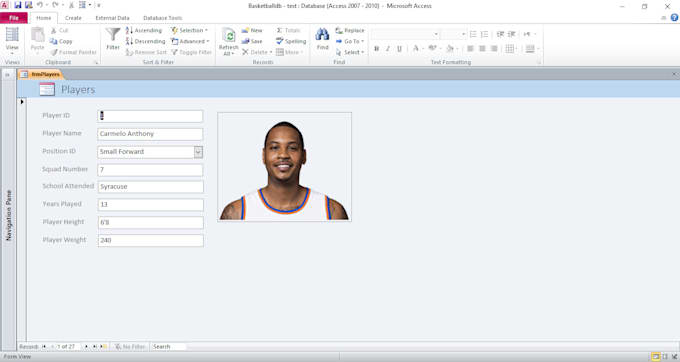This screenshot has width=680, height=362.
Task: Click Save in the Records group
Action: click(252, 41)
